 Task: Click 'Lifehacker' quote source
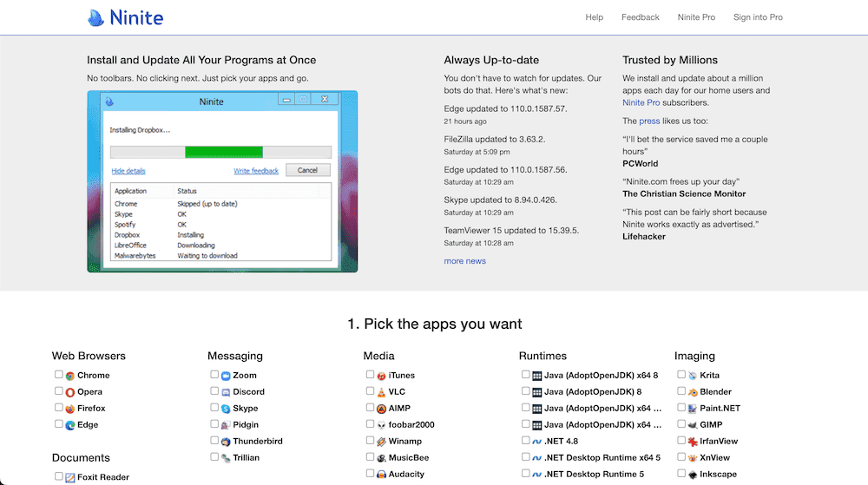pos(644,237)
